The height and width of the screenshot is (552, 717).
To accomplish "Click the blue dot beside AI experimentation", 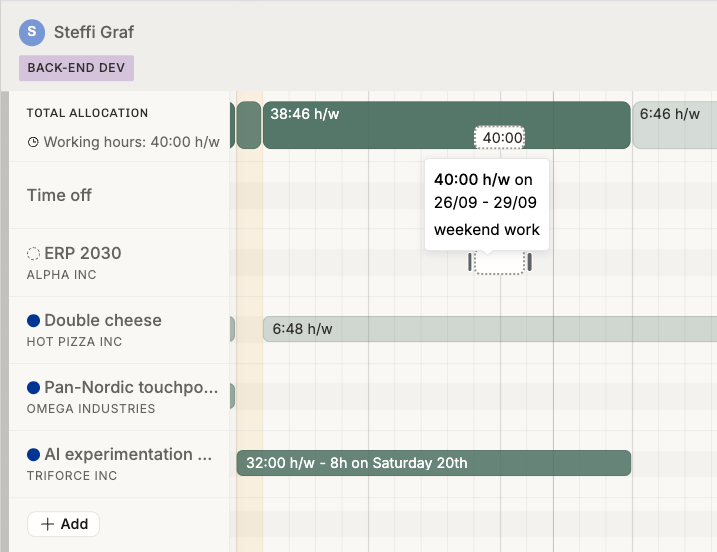I will 33,455.
